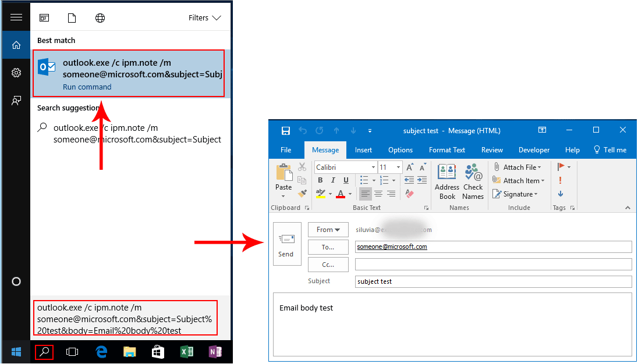Click Run command under Best match
The image size is (638, 364).
pos(87,87)
